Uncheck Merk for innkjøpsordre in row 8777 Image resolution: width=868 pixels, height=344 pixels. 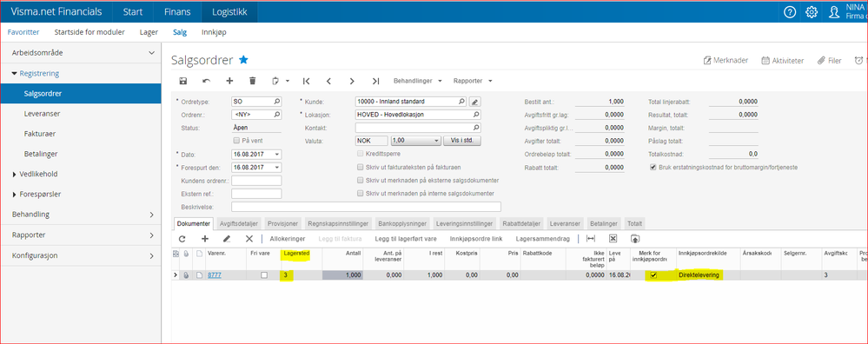pos(653,275)
